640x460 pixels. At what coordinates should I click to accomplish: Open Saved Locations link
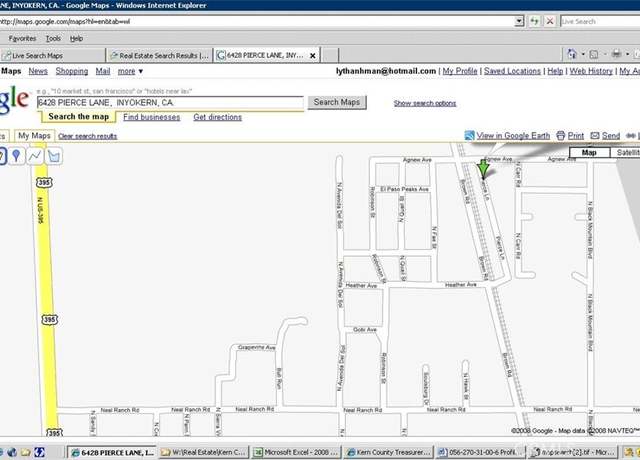512,71
